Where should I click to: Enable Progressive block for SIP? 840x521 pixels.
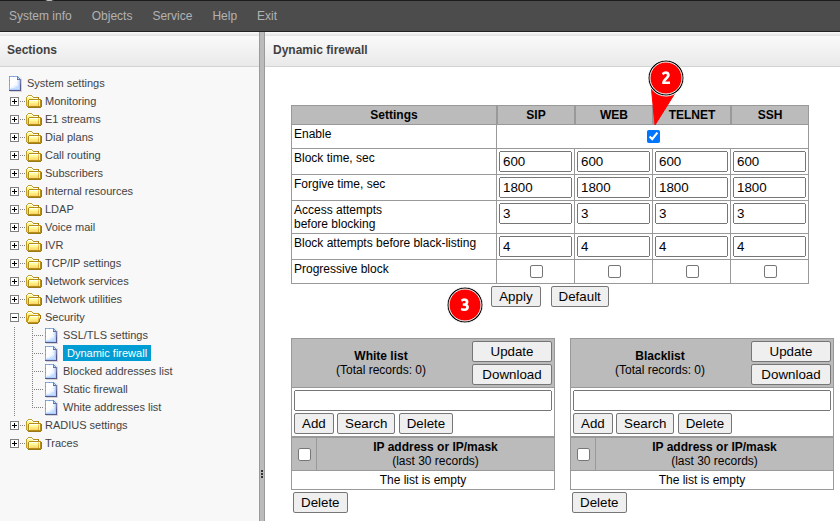pyautogui.click(x=536, y=271)
